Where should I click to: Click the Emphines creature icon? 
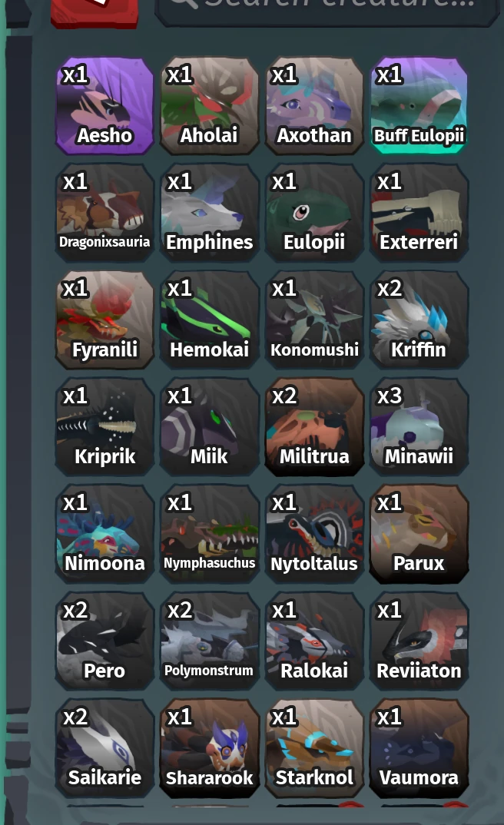click(x=210, y=213)
